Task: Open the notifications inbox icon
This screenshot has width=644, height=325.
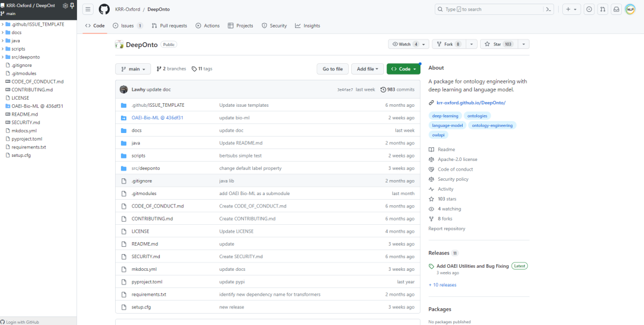Action: pyautogui.click(x=617, y=9)
